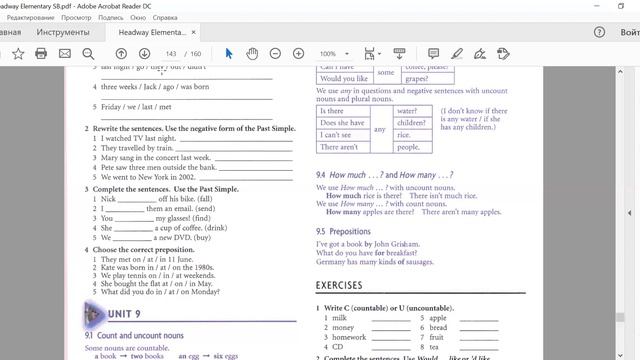Click the EXERCISES heading
The image size is (640, 360).
[339, 285]
